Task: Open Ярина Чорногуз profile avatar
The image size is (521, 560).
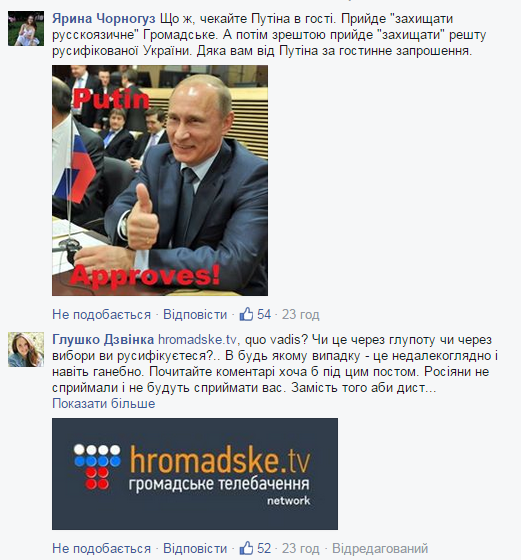Action: coord(26,28)
